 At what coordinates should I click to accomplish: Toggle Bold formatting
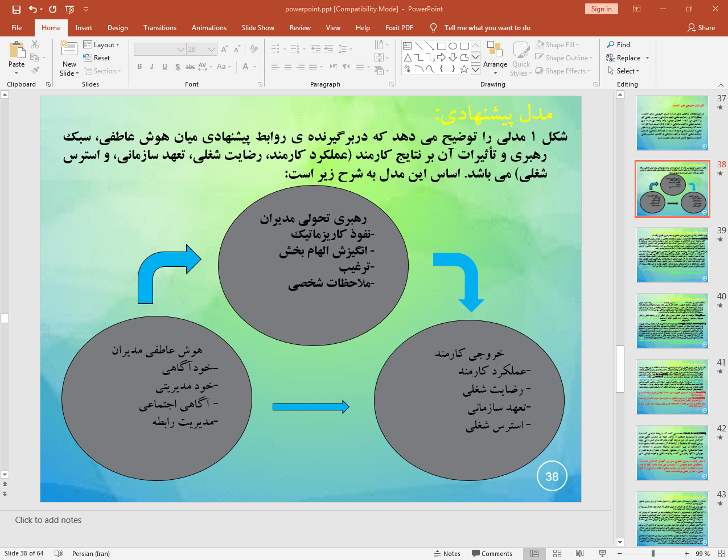[x=139, y=67]
